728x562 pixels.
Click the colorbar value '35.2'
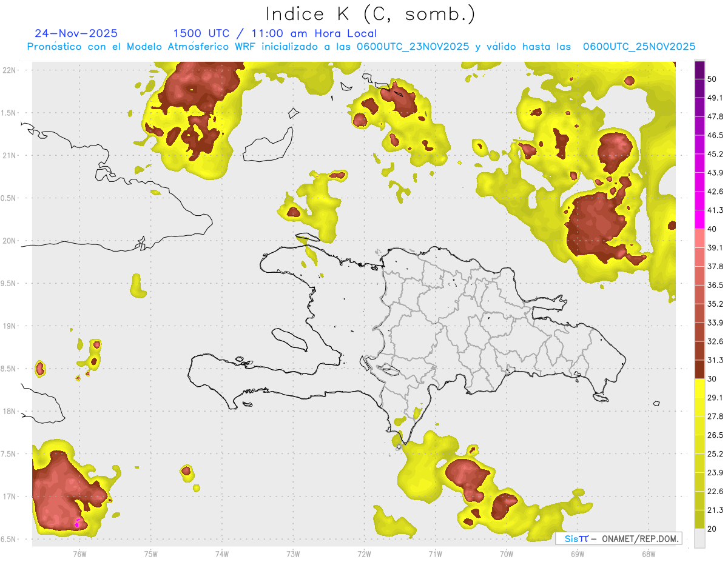pyautogui.click(x=715, y=304)
